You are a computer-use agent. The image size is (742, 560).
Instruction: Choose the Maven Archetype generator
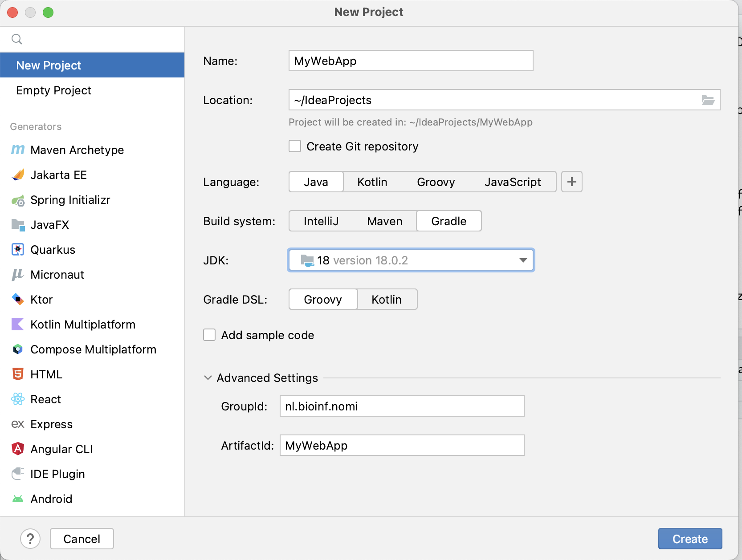(x=92, y=150)
